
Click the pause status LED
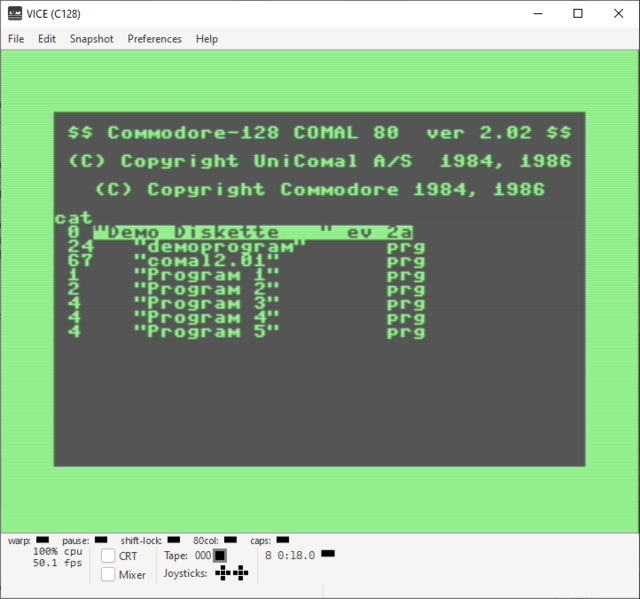click(x=101, y=540)
